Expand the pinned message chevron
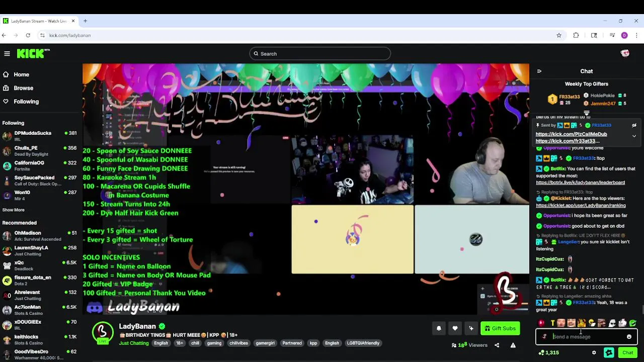 [634, 136]
